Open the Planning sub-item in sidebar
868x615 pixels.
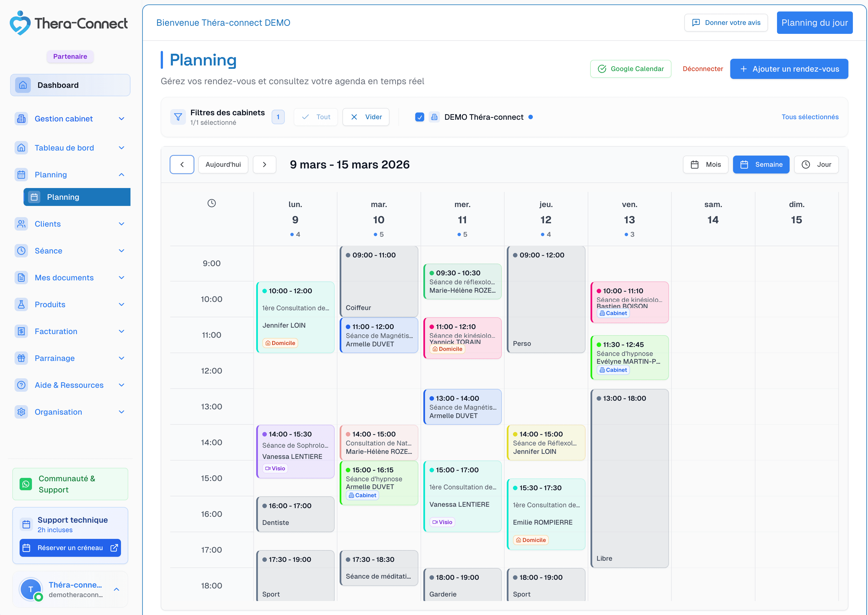tap(77, 197)
